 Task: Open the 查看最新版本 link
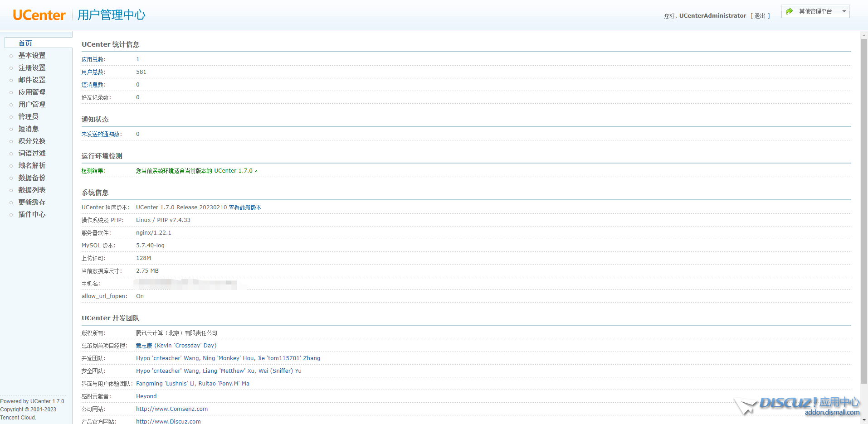pos(245,207)
